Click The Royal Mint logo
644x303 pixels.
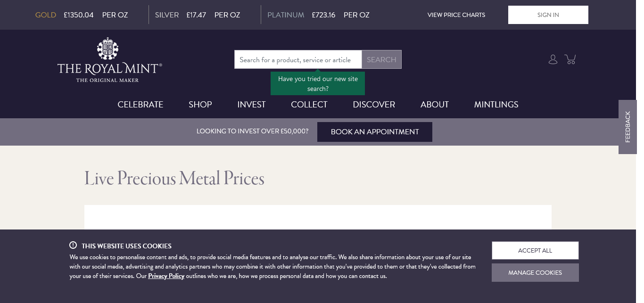(x=110, y=60)
